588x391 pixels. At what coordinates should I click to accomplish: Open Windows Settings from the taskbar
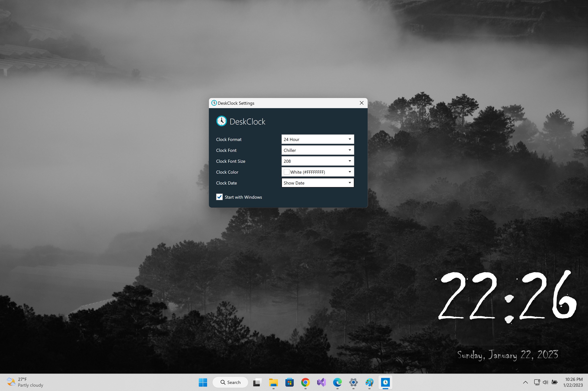(353, 382)
